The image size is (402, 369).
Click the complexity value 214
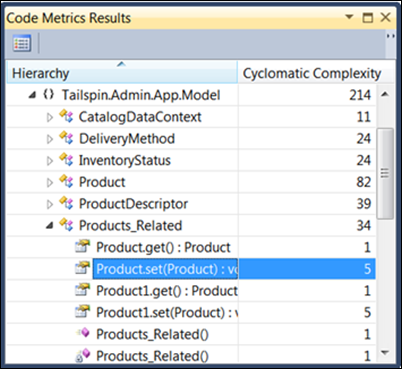[x=360, y=95]
